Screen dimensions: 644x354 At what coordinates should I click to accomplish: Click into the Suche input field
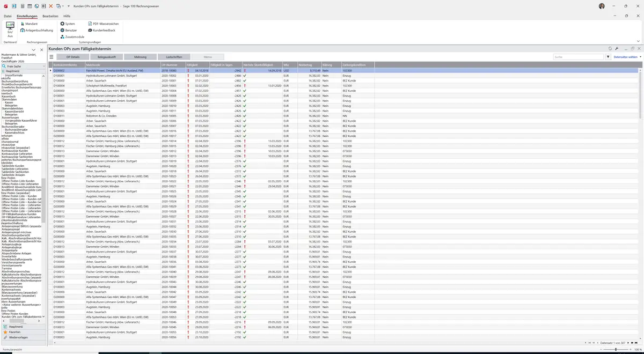click(579, 56)
